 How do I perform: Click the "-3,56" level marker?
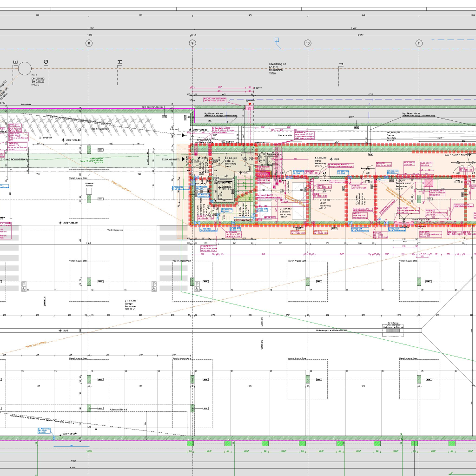point(64,331)
